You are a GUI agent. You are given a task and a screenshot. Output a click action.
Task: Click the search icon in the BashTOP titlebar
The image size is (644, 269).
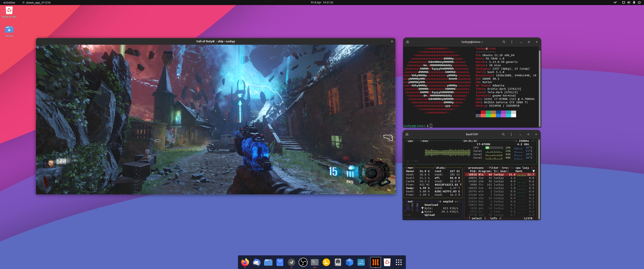click(503, 134)
